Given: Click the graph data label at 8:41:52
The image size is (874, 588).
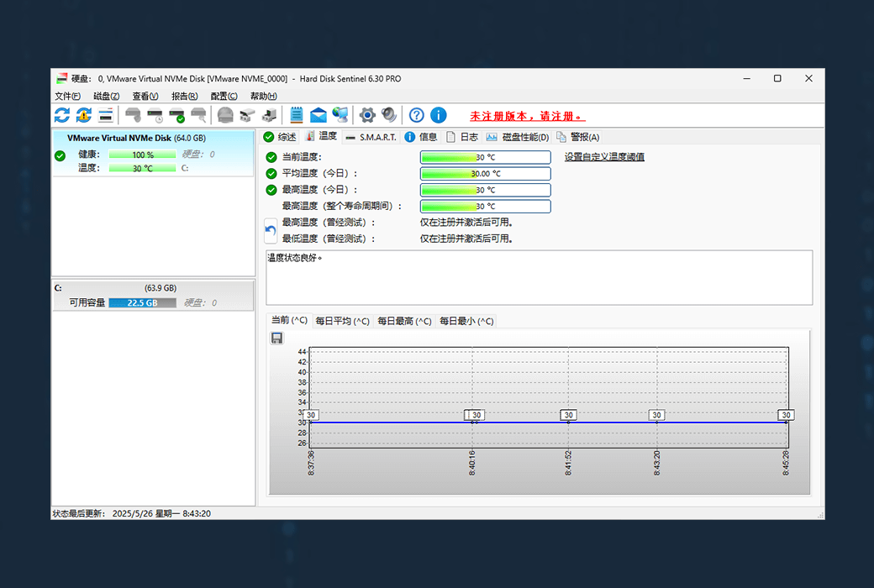Looking at the screenshot, I should (x=569, y=415).
